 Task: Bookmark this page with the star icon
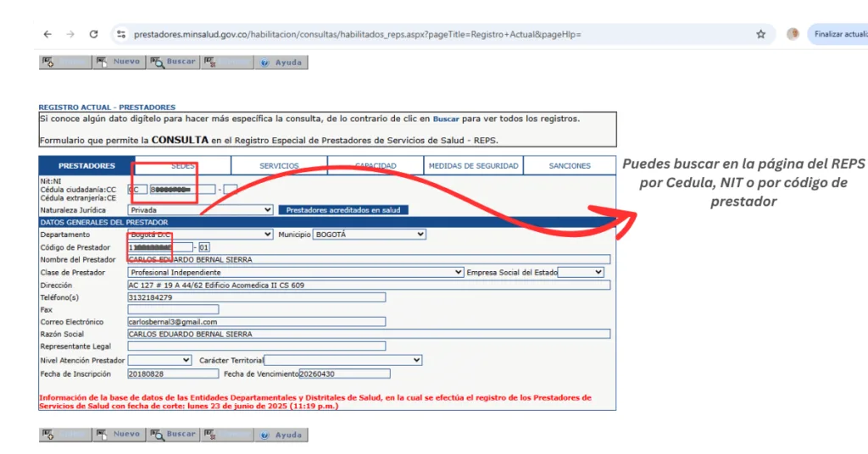[760, 35]
